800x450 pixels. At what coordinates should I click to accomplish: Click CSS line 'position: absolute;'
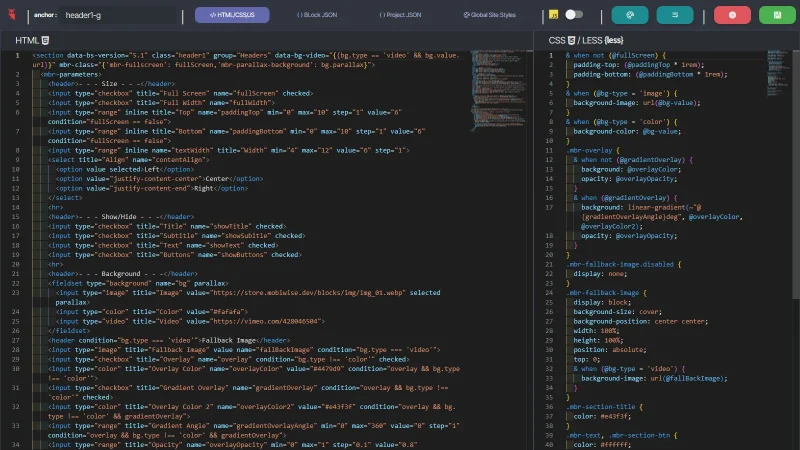tap(610, 350)
